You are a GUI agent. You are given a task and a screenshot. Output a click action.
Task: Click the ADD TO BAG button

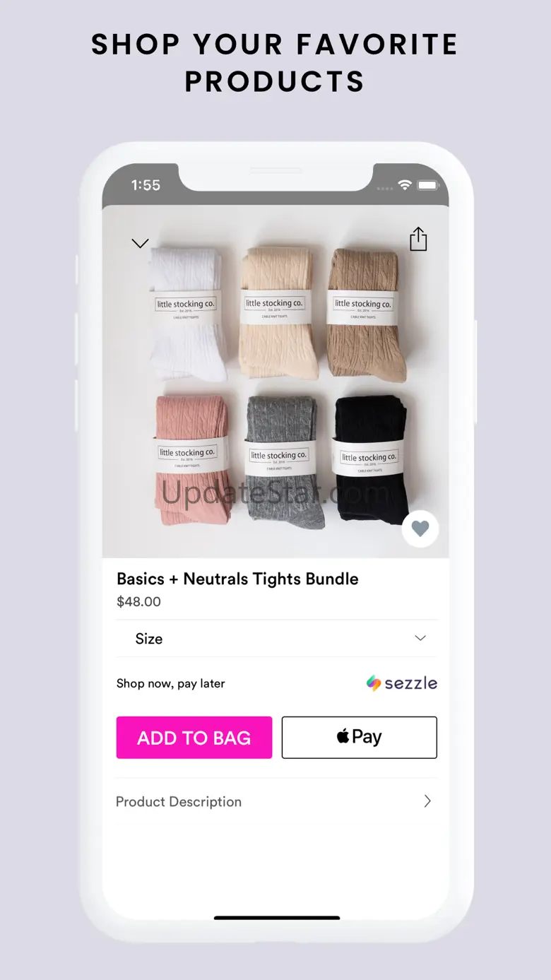pos(194,738)
